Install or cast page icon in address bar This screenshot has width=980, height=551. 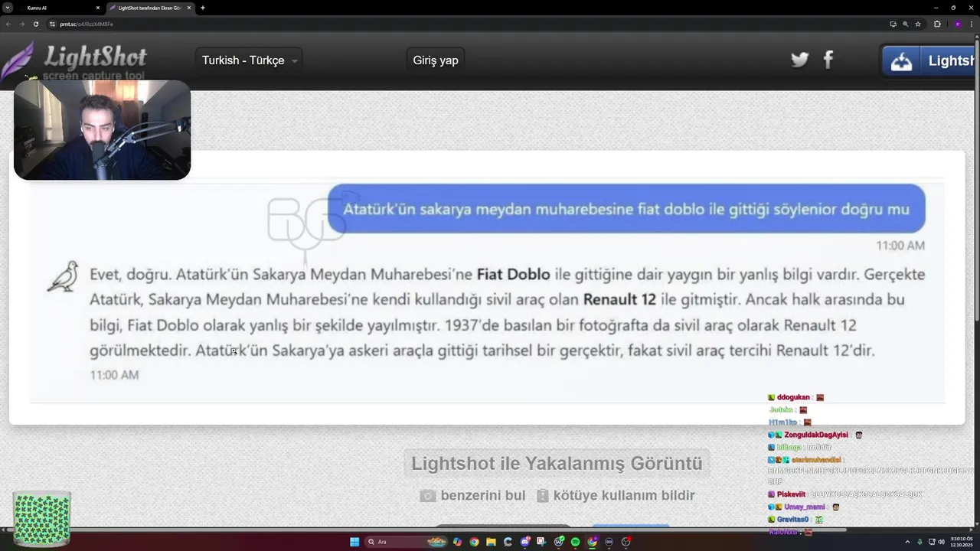pyautogui.click(x=893, y=24)
